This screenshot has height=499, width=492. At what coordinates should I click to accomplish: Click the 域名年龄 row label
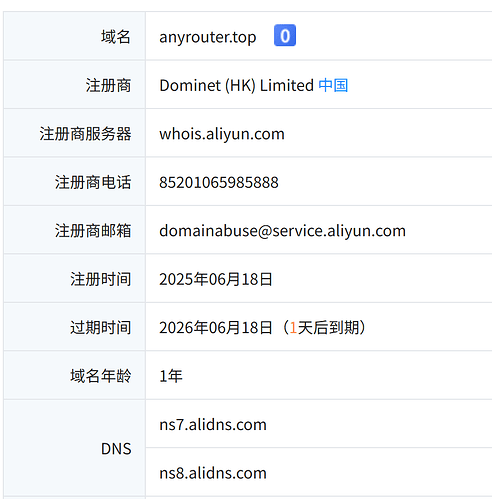click(x=101, y=376)
